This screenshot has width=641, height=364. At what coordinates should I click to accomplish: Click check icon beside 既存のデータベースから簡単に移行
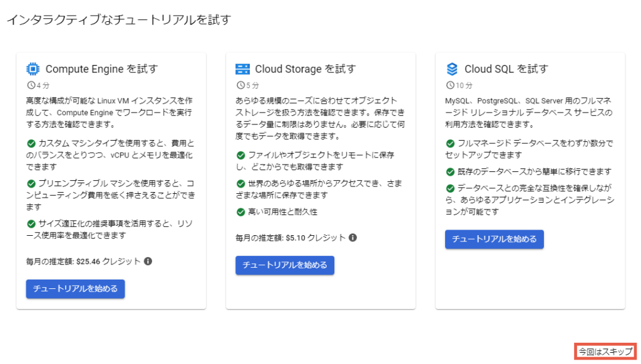tap(450, 171)
